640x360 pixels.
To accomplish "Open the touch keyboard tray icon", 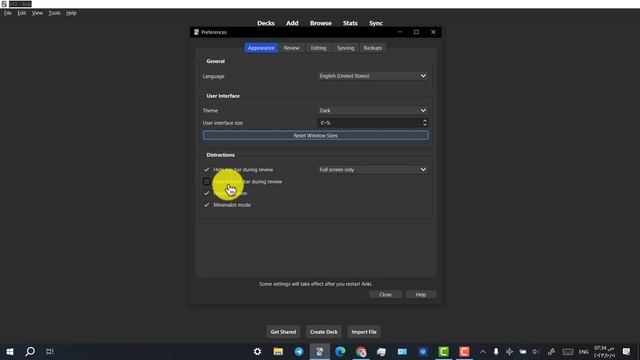I will 568,351.
